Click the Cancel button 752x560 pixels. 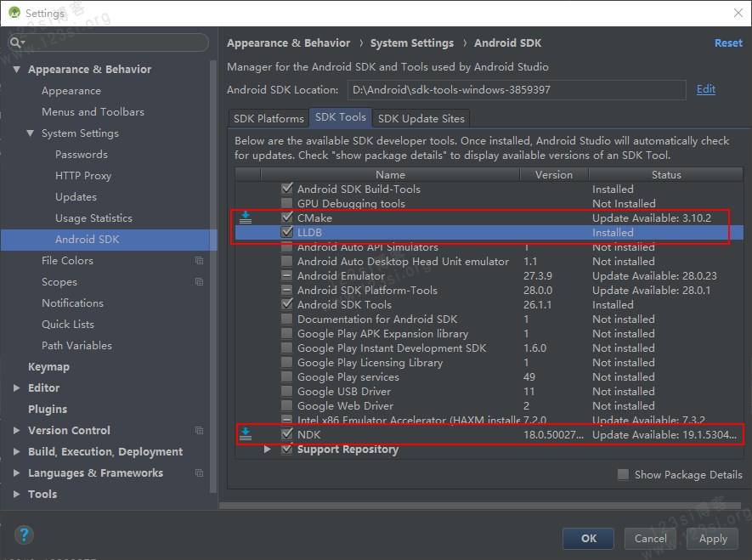650,539
